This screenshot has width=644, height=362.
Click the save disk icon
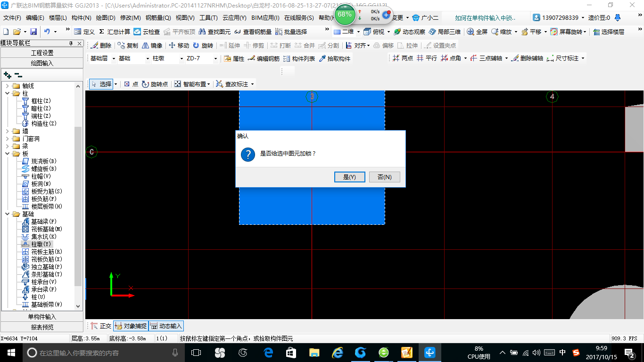[33, 32]
